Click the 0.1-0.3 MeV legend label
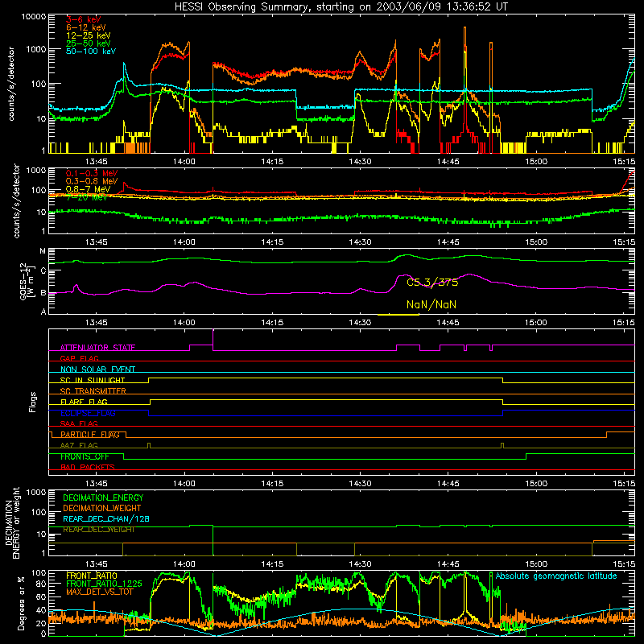The height and width of the screenshot is (644, 644). click(x=92, y=173)
